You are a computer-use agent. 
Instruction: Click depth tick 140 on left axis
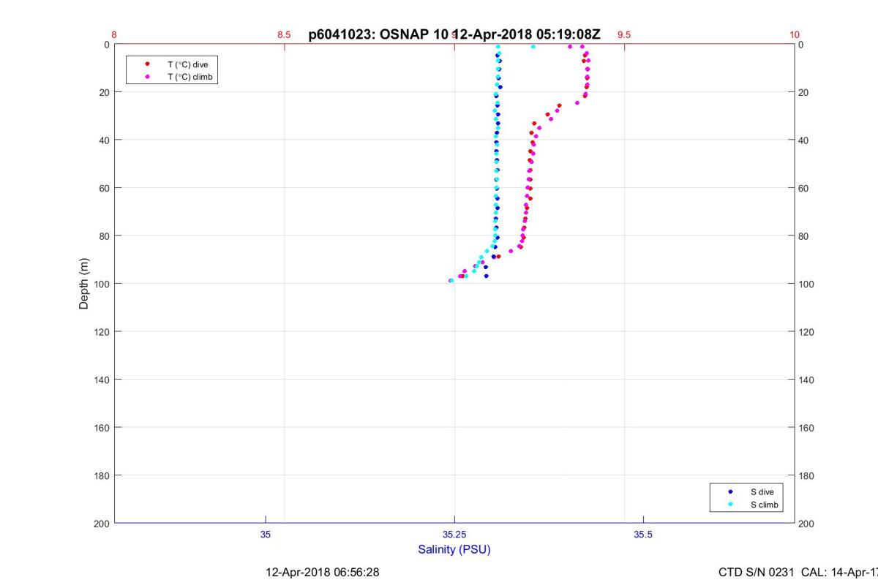tap(102, 380)
